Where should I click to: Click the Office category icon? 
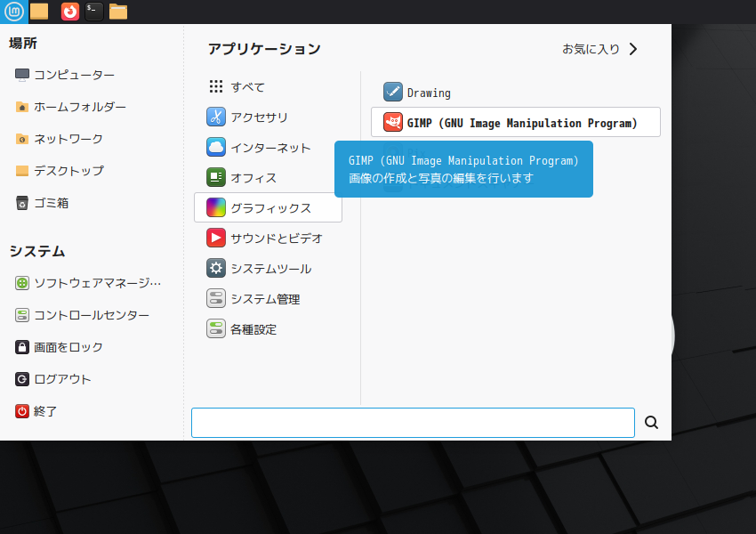click(x=216, y=177)
